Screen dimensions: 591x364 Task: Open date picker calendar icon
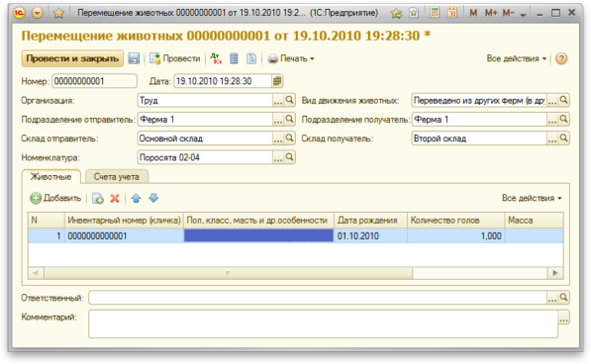277,81
